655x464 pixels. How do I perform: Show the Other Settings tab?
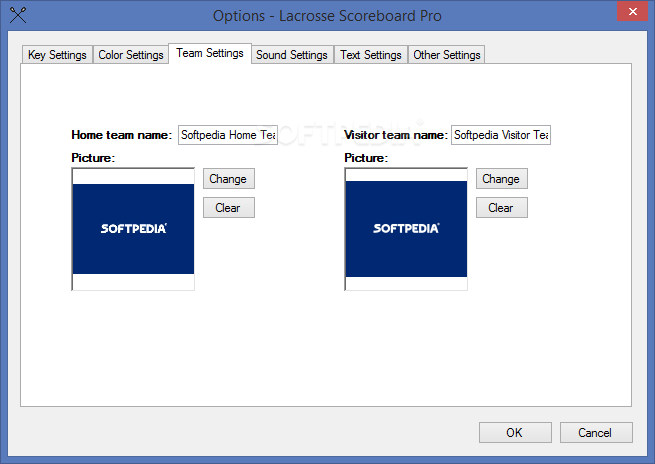[447, 55]
